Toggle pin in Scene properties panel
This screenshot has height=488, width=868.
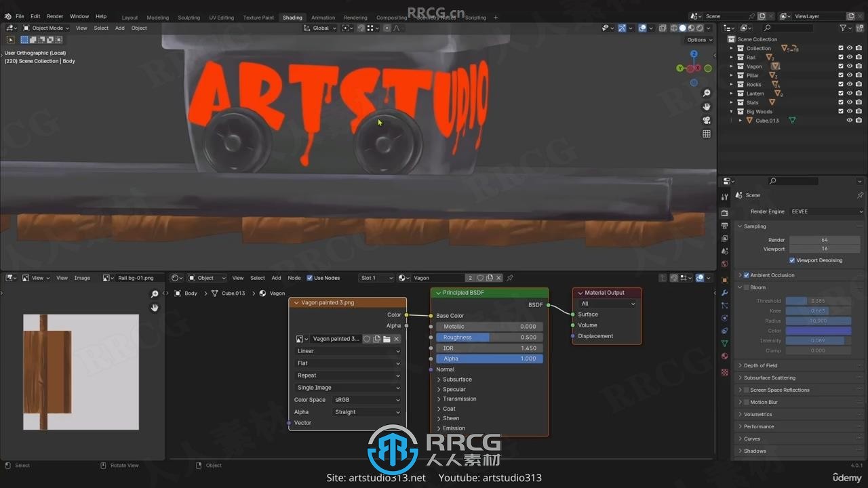(x=861, y=195)
